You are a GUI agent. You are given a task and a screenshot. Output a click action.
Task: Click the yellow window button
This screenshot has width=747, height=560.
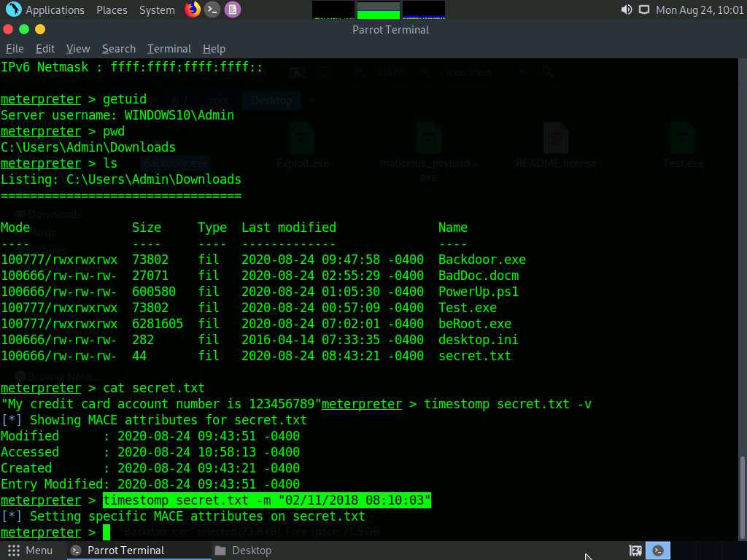pyautogui.click(x=40, y=29)
